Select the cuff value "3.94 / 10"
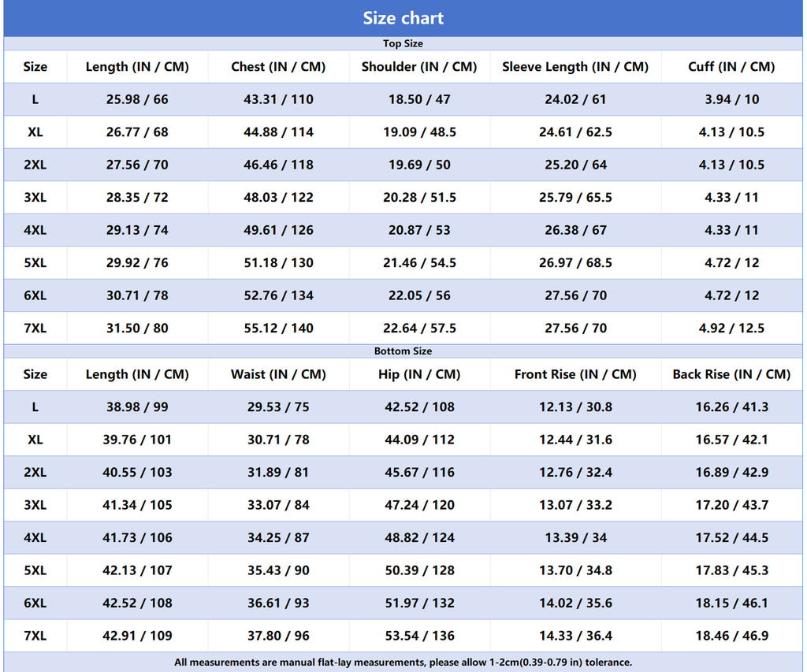 [731, 99]
